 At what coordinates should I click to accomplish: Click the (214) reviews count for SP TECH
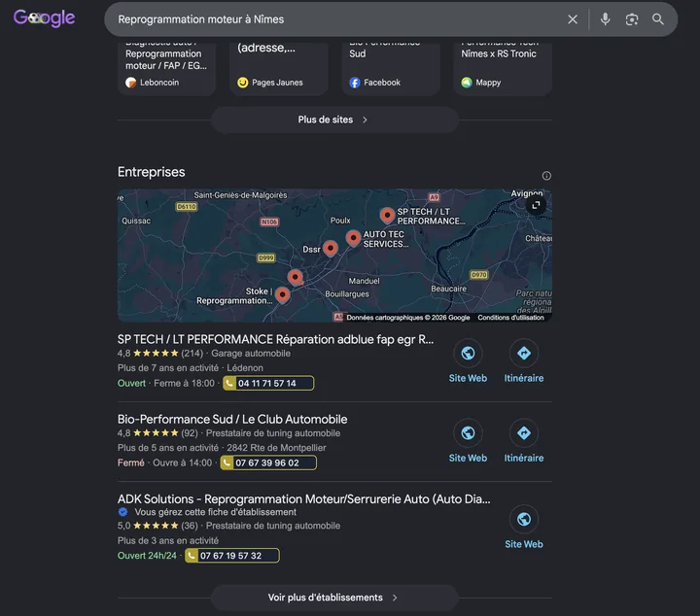click(x=192, y=354)
